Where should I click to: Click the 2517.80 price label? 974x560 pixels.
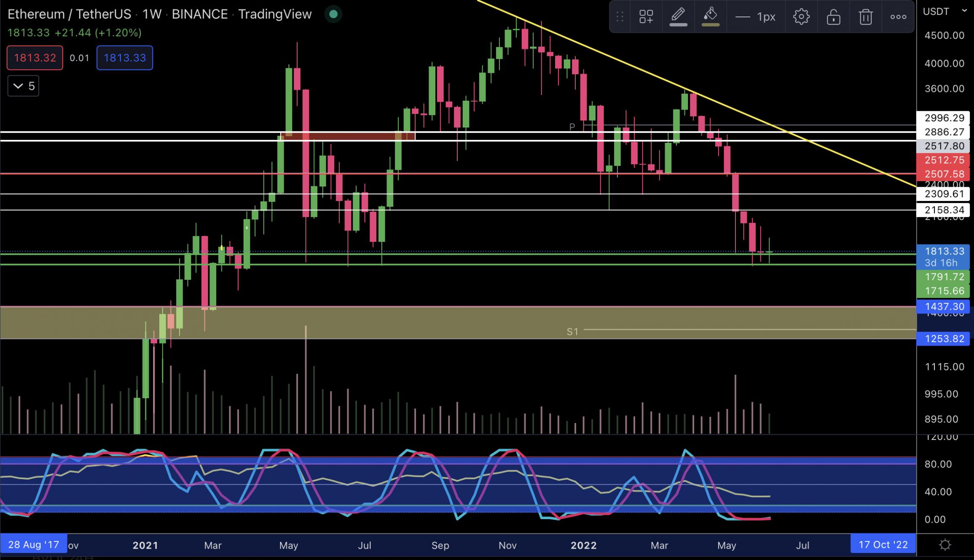(x=944, y=146)
